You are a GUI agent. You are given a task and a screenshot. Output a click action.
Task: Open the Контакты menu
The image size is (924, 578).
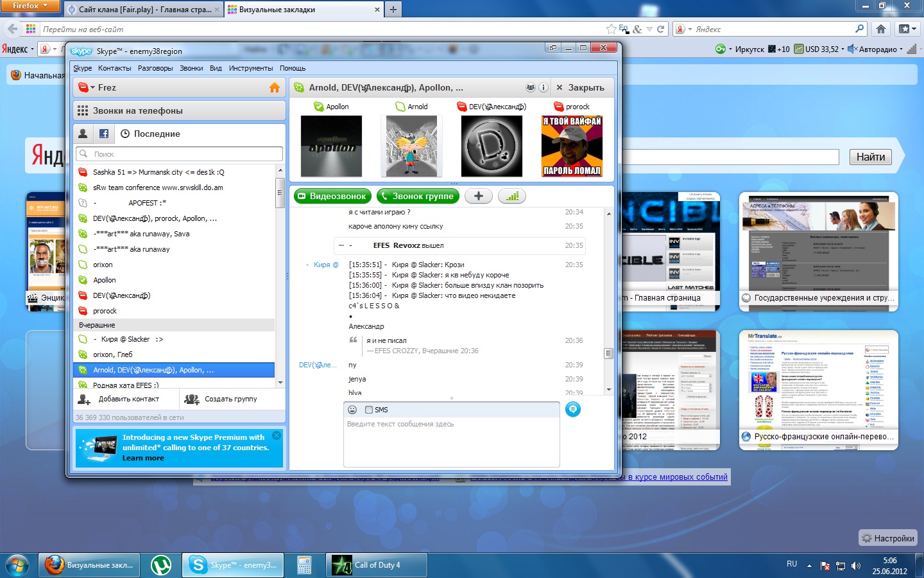coord(114,68)
